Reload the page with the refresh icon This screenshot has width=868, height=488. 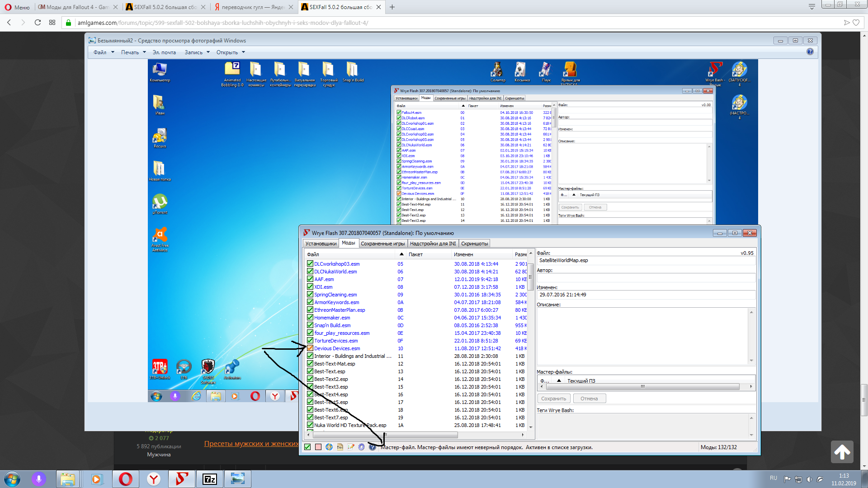click(x=38, y=23)
